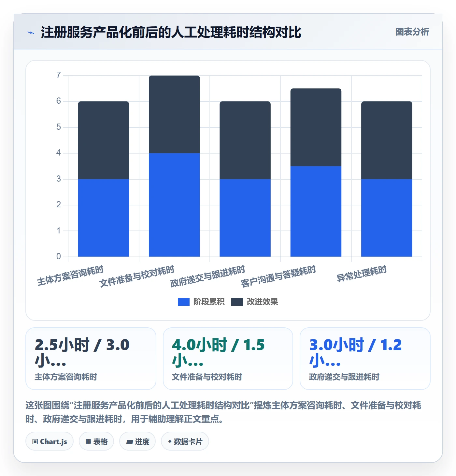This screenshot has width=456, height=476.
Task: Click the dark bar segment for 客户沟通与答疑耗时
Action: tap(316, 127)
